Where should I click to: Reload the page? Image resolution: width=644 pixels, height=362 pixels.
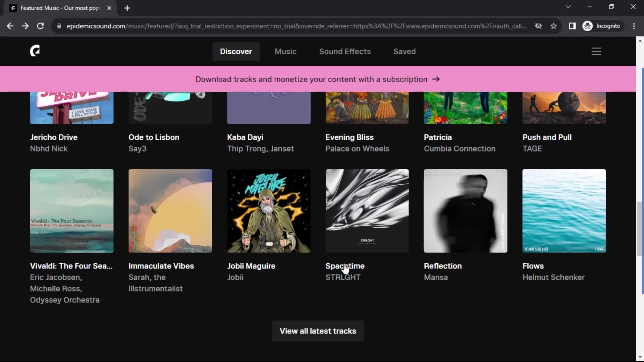point(40,26)
